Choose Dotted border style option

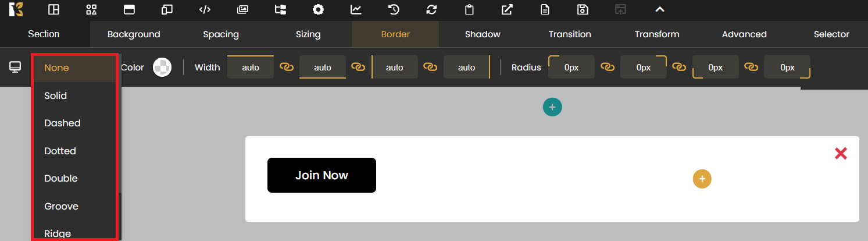60,151
